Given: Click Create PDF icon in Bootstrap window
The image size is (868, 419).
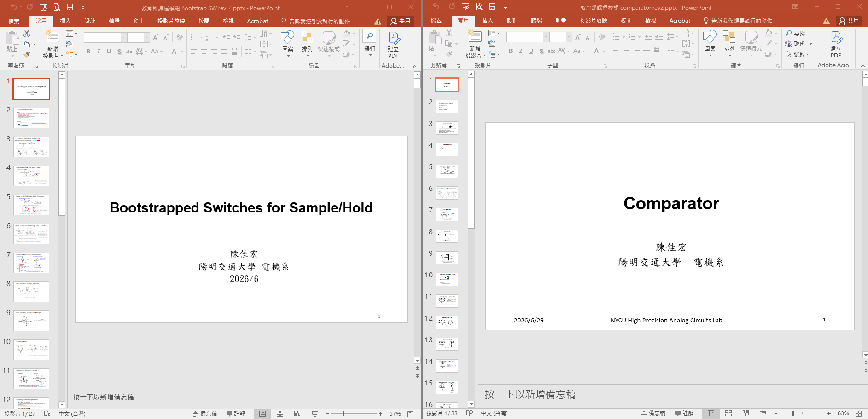Looking at the screenshot, I should 394,45.
